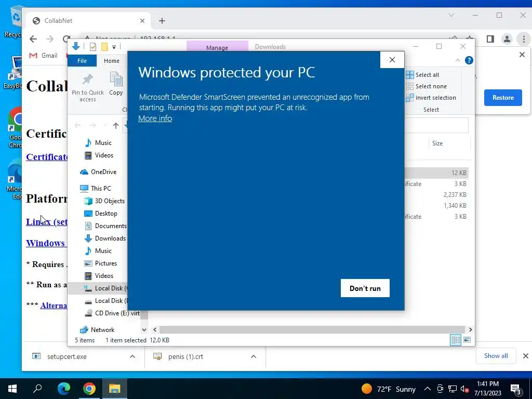Screen dimensions: 532x399
Task: Click the muted volume tray icon
Action: click(464, 389)
